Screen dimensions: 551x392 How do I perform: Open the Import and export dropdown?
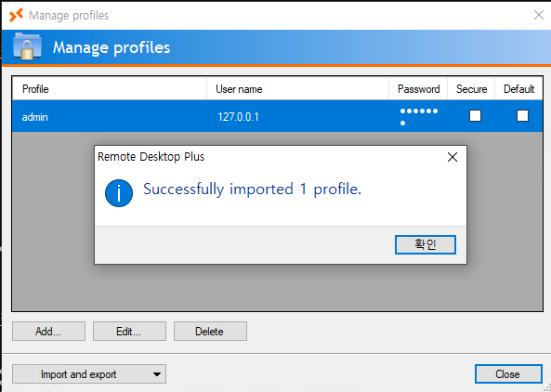pyautogui.click(x=89, y=373)
